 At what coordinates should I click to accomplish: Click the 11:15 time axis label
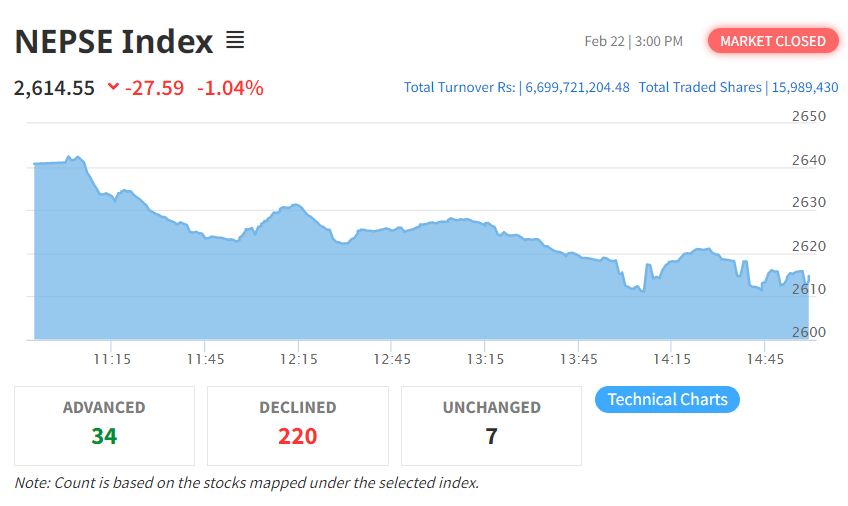point(112,358)
